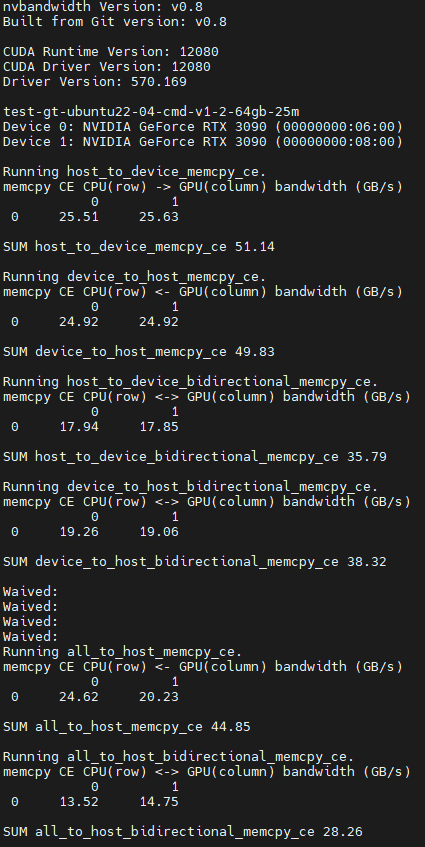Click SUM all_to_host_bidirectional_memcpy_ce 28.26
Viewport: 425px width, 847px height.
coord(183,831)
